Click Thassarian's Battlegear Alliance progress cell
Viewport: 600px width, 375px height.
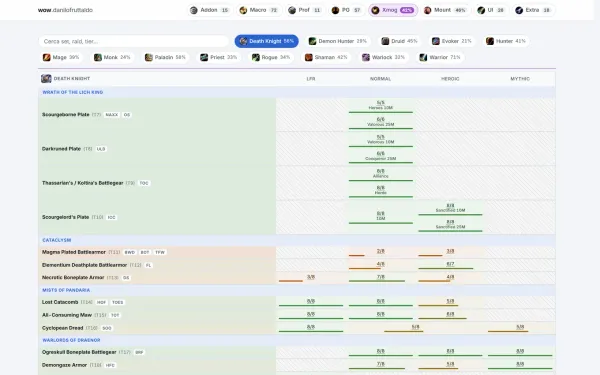pyautogui.click(x=381, y=174)
